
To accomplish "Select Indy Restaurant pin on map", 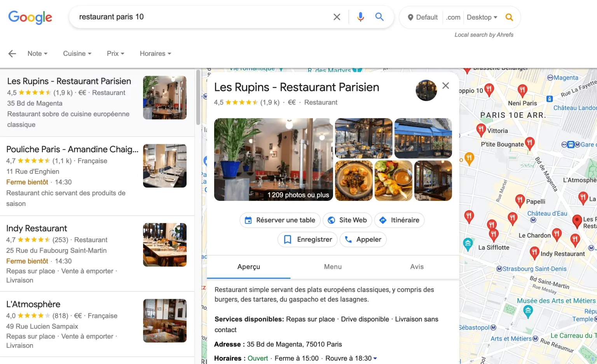I will [534, 253].
